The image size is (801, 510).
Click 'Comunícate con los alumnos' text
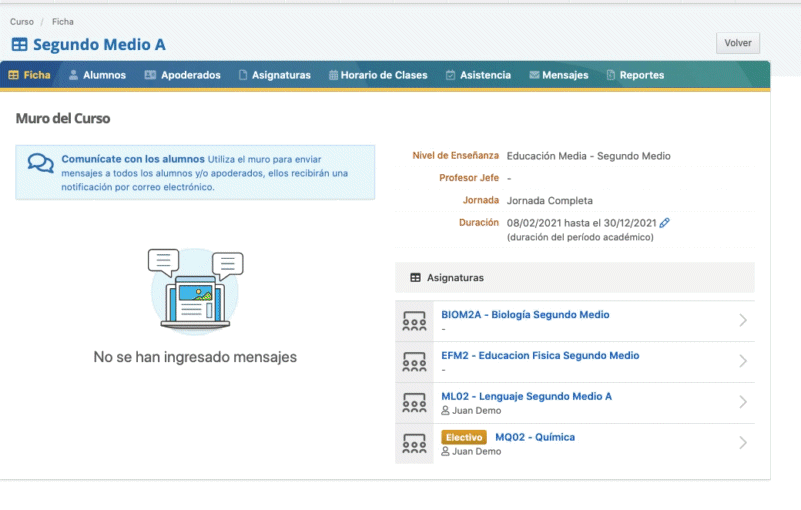[x=133, y=159]
